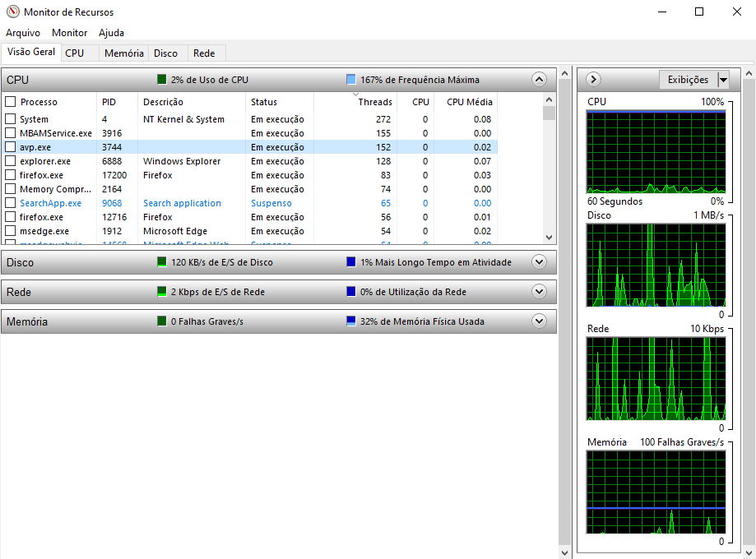
Task: Click the green hard faults indicator
Action: tap(162, 321)
